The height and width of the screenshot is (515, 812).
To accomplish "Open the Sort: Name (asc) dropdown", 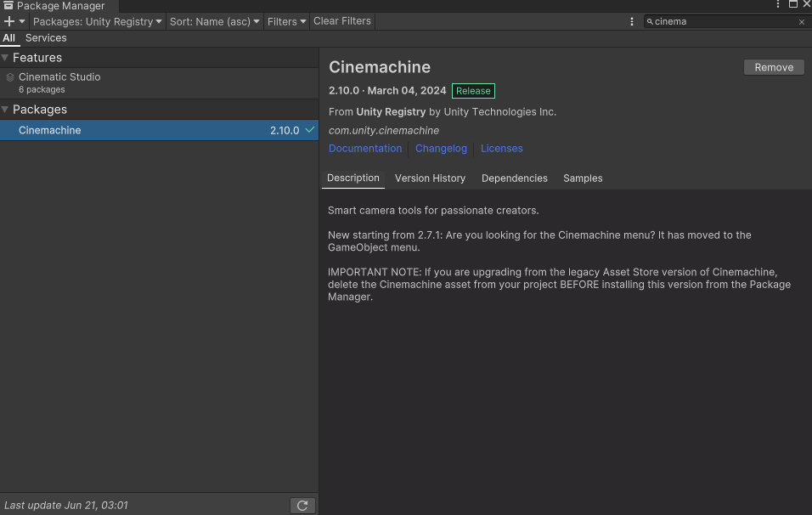I will pyautogui.click(x=214, y=21).
